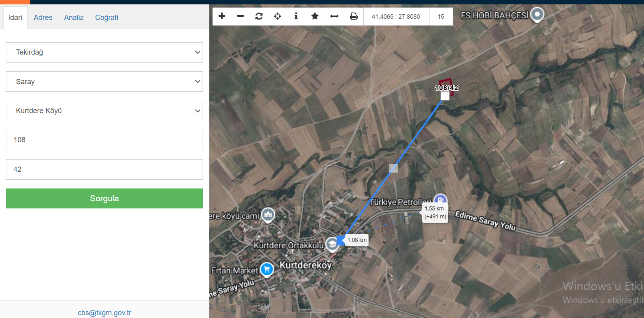
Task: Focus the block number field containing 108
Action: (104, 140)
